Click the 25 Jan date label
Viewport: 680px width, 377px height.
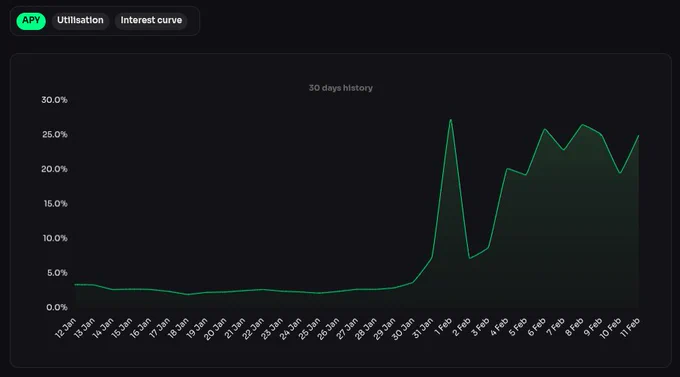310,329
